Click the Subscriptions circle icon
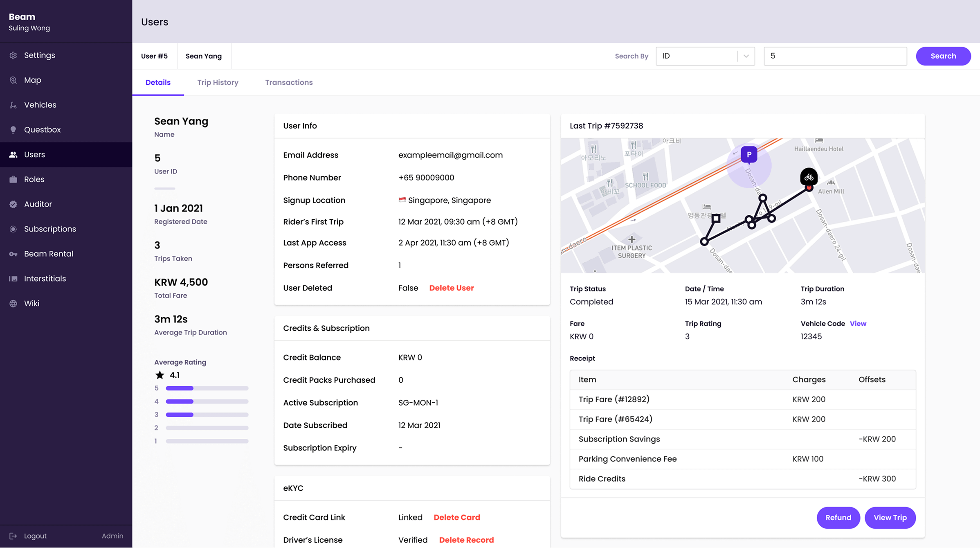 (13, 229)
